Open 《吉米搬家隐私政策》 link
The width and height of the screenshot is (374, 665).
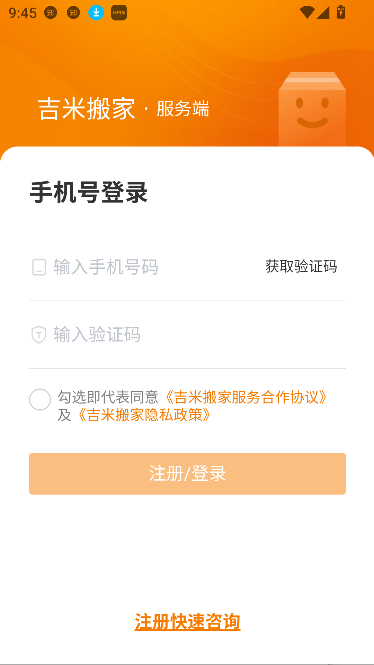pyautogui.click(x=144, y=415)
